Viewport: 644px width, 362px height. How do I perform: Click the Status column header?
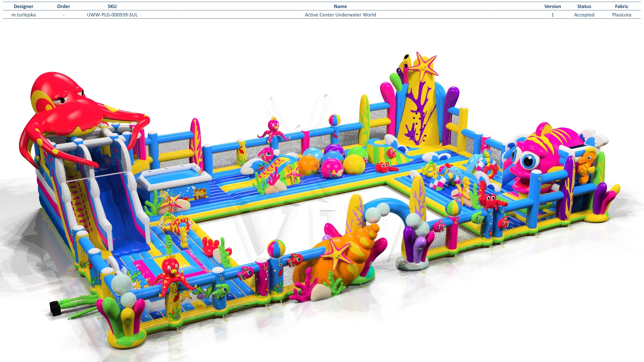click(584, 6)
